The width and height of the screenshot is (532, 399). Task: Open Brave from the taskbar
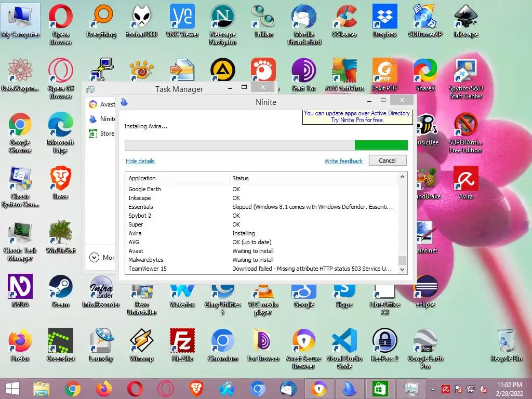197,389
